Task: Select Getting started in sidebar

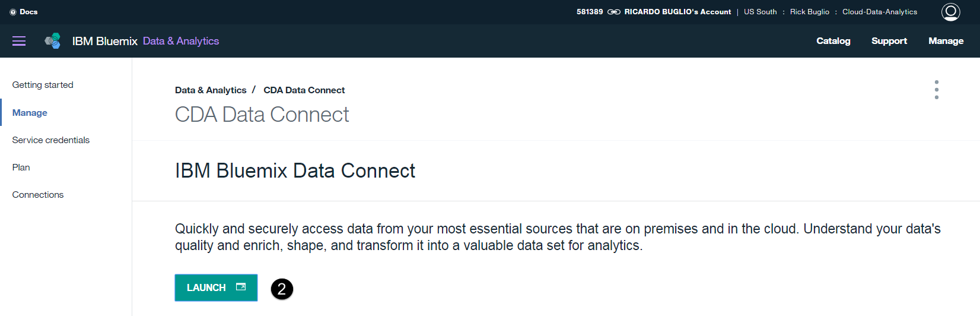Action: coord(43,85)
